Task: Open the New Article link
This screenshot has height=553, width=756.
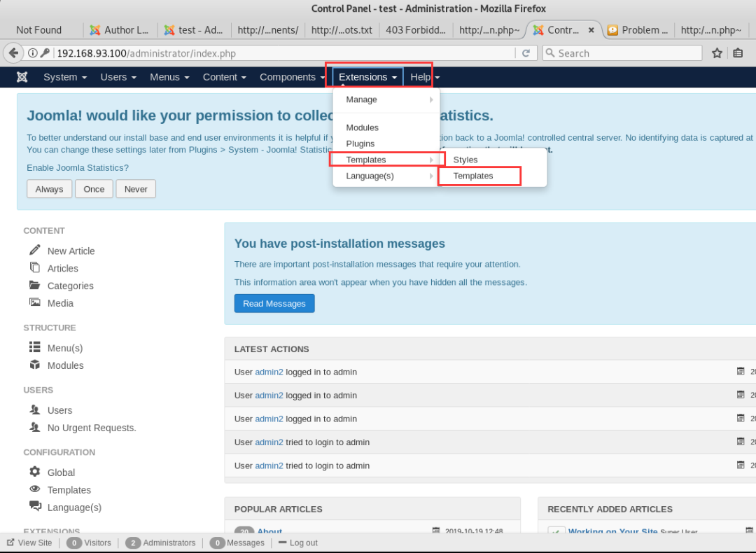Action: point(71,251)
